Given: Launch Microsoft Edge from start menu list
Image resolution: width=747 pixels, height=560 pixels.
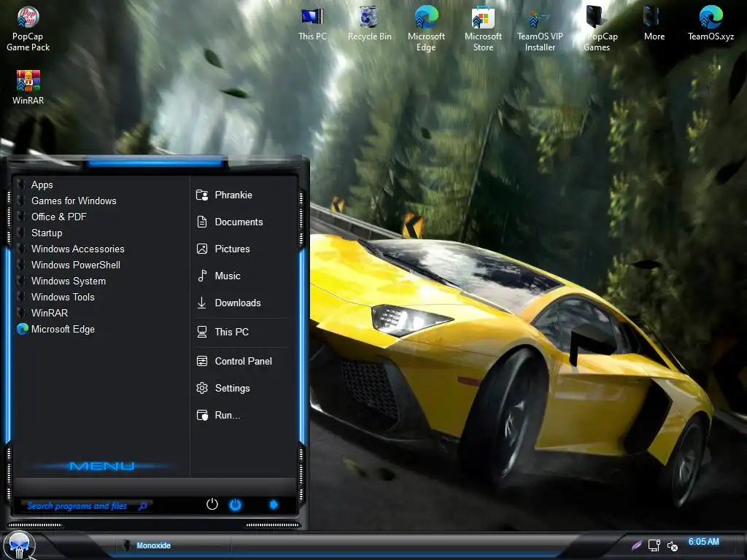Looking at the screenshot, I should tap(55, 329).
